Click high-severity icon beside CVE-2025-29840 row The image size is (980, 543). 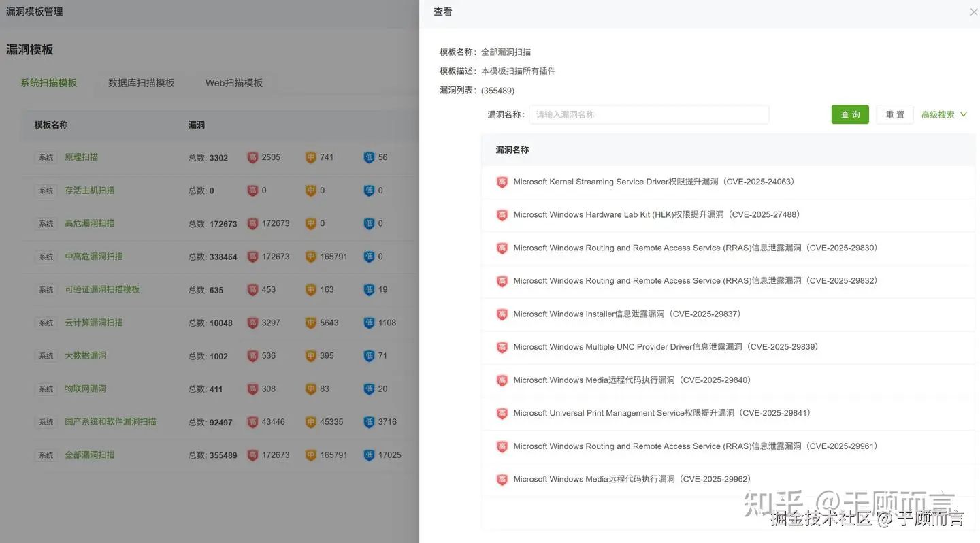[502, 380]
